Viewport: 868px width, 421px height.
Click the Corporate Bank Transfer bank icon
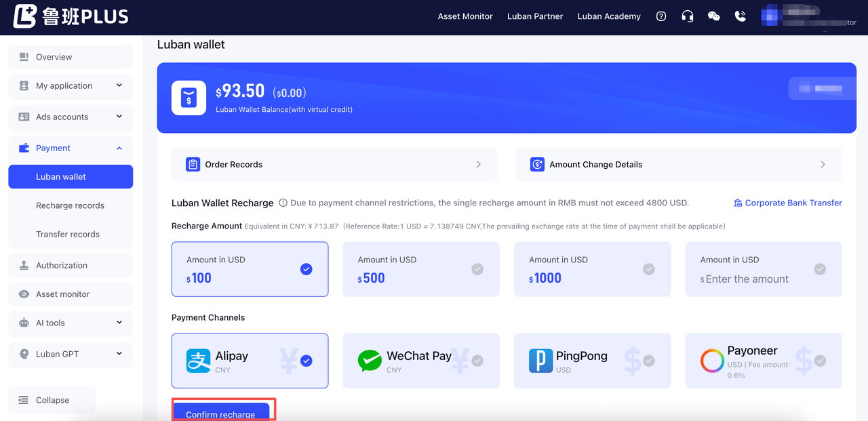[738, 203]
